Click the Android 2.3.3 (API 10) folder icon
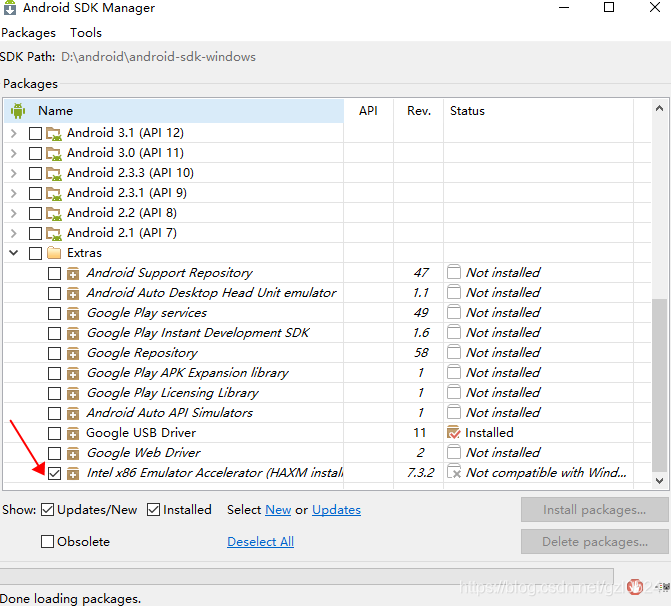671x606 pixels. [54, 173]
